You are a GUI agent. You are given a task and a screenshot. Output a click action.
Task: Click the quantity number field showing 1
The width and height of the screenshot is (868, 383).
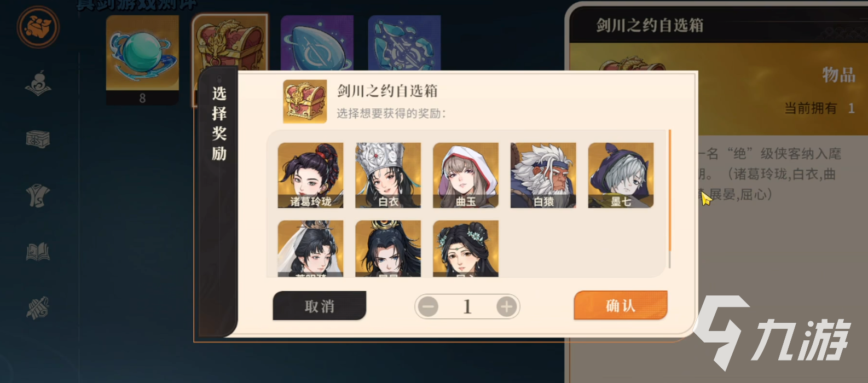coord(467,306)
